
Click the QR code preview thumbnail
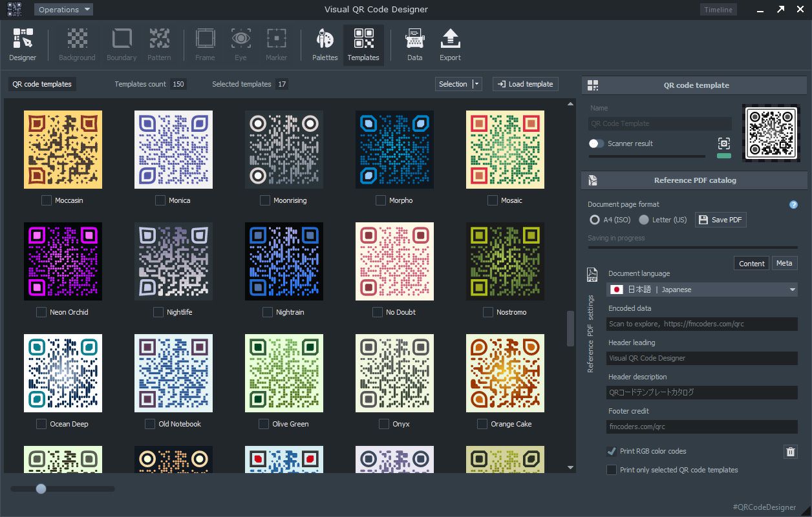[771, 133]
